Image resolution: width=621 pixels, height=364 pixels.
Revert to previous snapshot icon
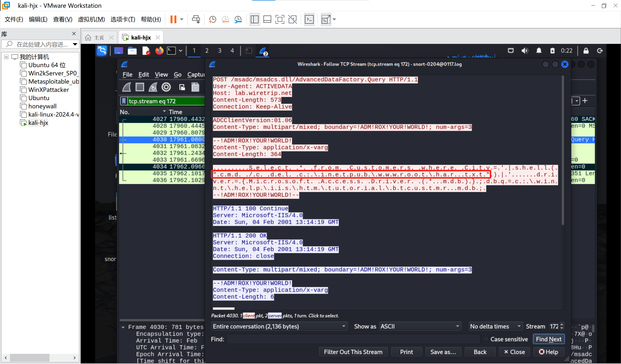click(225, 19)
